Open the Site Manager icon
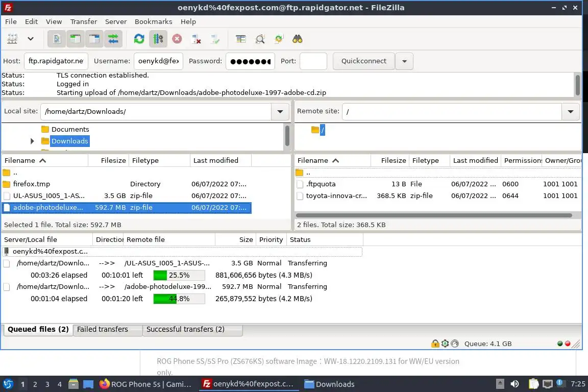Image resolution: width=588 pixels, height=392 pixels. (x=12, y=39)
